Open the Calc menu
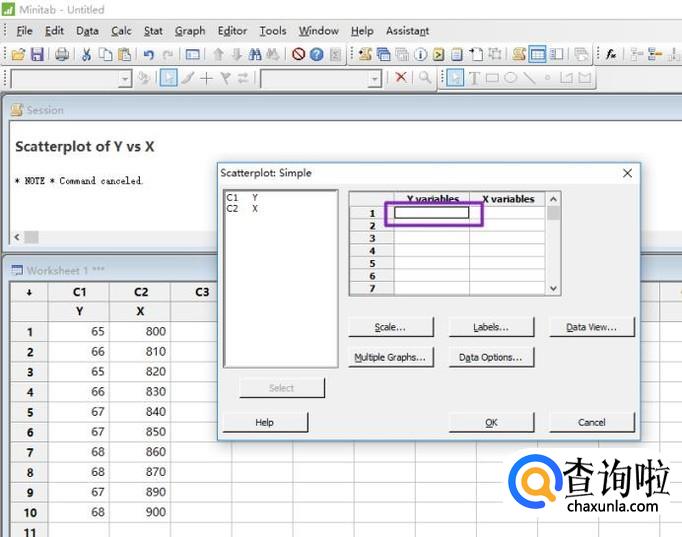This screenshot has height=537, width=682. pyautogui.click(x=121, y=31)
